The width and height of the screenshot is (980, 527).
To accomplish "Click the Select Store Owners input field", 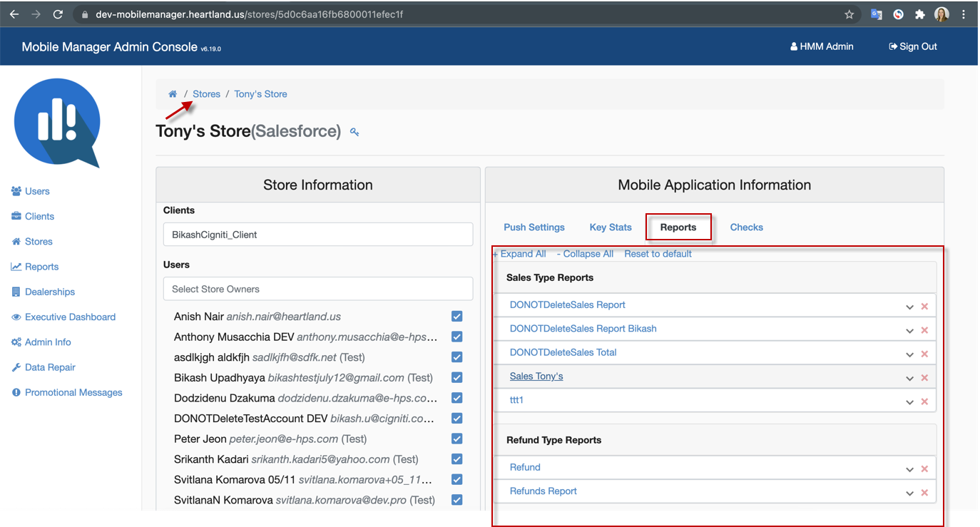I will [x=318, y=289].
